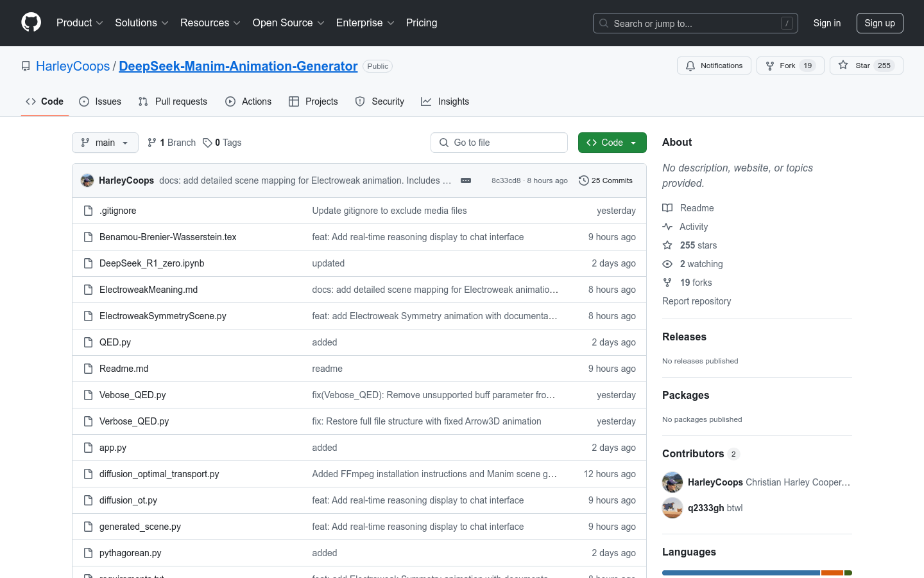Open the Insights tab
The image size is (924, 578).
[445, 101]
